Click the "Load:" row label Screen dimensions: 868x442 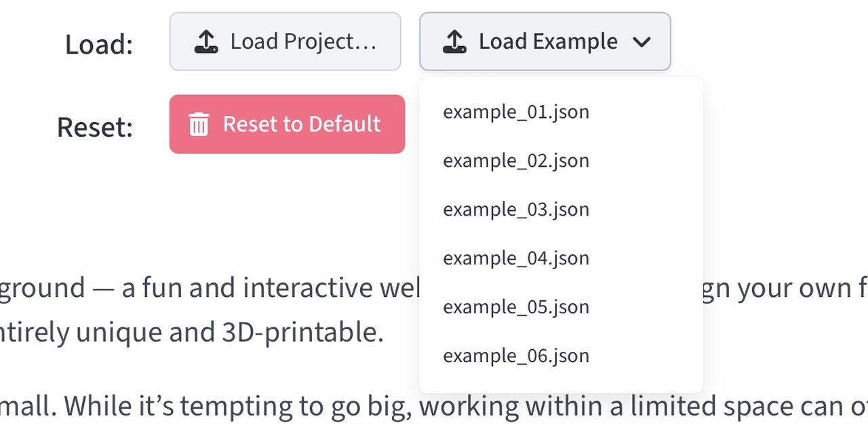click(x=99, y=45)
